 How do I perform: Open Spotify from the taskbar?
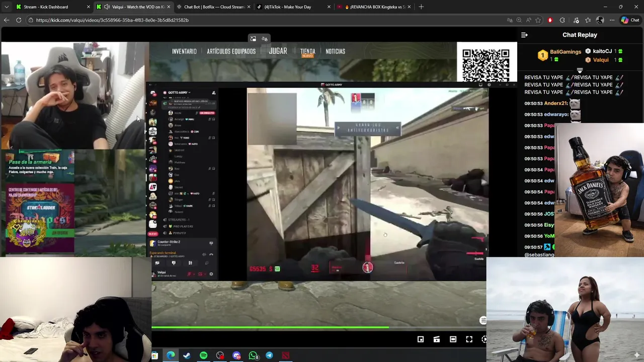coord(203,355)
